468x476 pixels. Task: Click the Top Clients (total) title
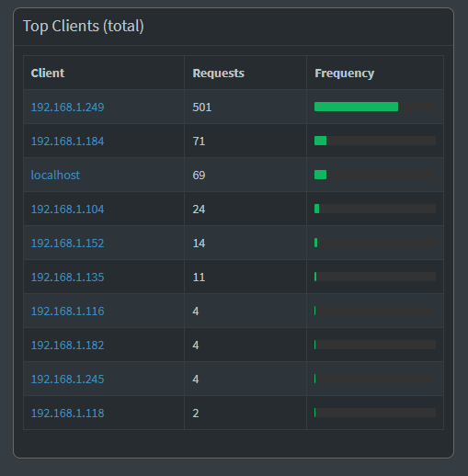(84, 26)
